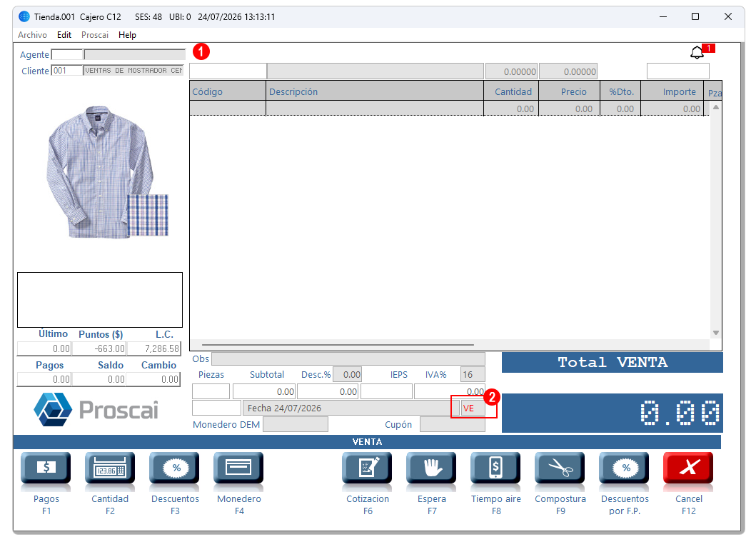Open the Cotizacion F6 notepad icon

368,467
